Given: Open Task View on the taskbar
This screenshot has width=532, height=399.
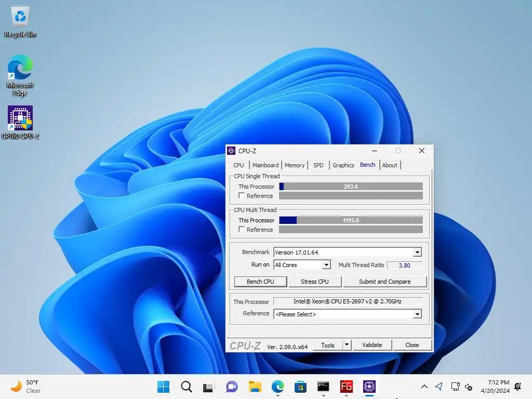Looking at the screenshot, I should tap(209, 387).
